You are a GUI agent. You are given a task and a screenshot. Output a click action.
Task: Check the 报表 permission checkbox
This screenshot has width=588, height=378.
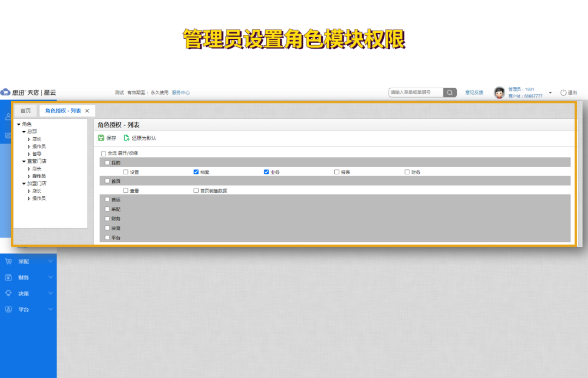pos(336,172)
